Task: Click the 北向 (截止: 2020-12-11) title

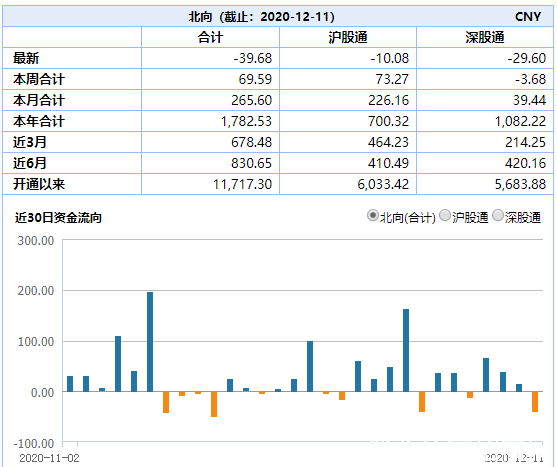Action: point(261,17)
